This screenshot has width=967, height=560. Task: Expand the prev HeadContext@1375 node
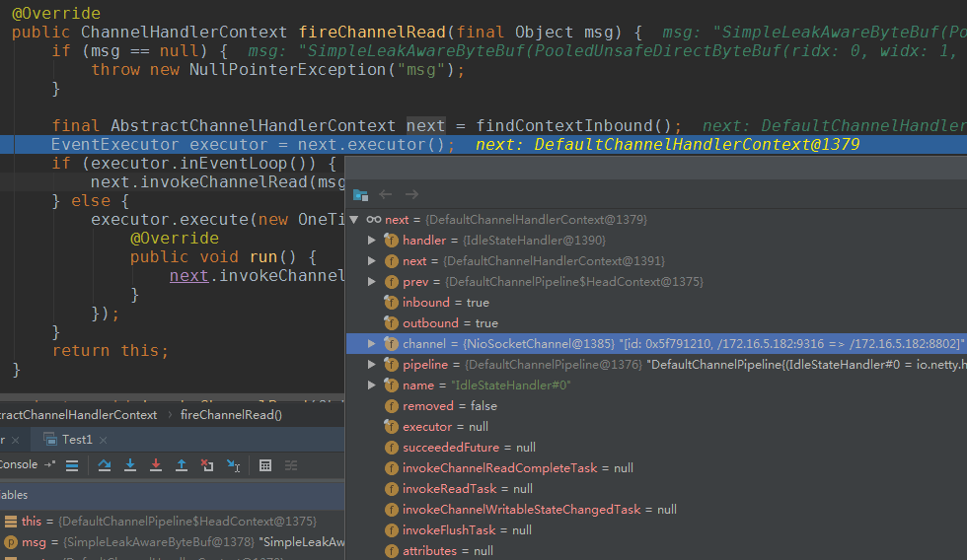coord(371,282)
